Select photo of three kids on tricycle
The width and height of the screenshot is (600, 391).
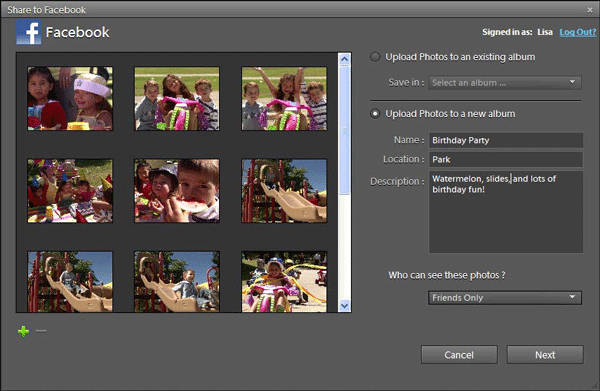(177, 99)
